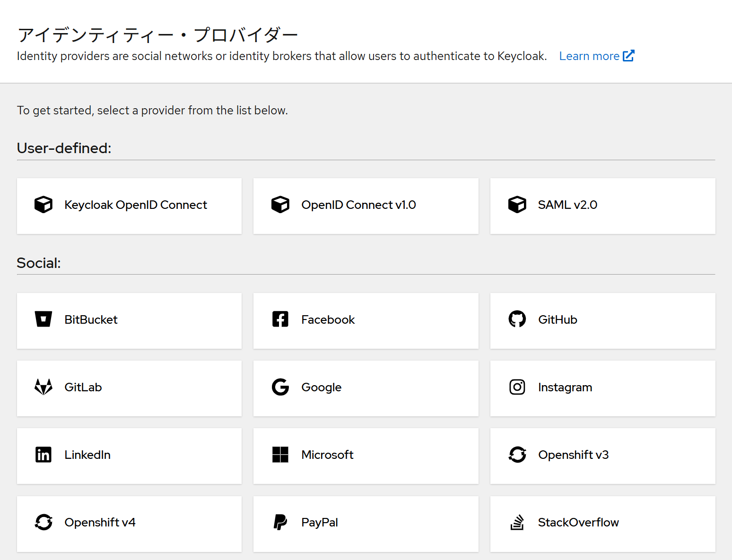Click the Openshift v3 logo icon
The width and height of the screenshot is (732, 560).
[x=517, y=455]
